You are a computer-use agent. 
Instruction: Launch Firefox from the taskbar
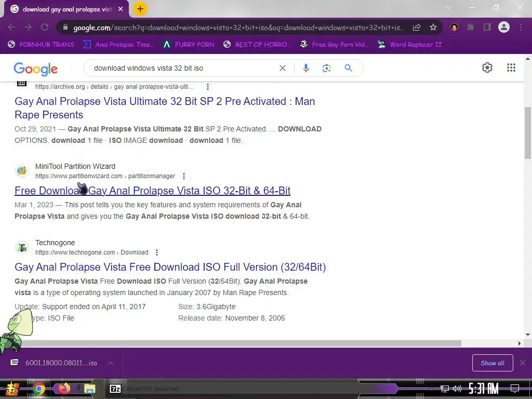tap(64, 389)
